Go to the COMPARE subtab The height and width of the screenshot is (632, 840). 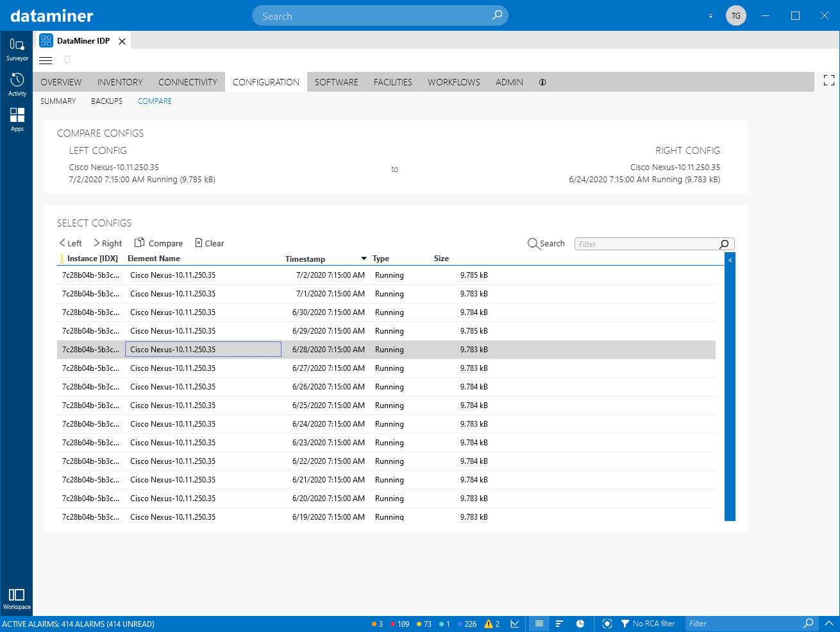point(155,101)
